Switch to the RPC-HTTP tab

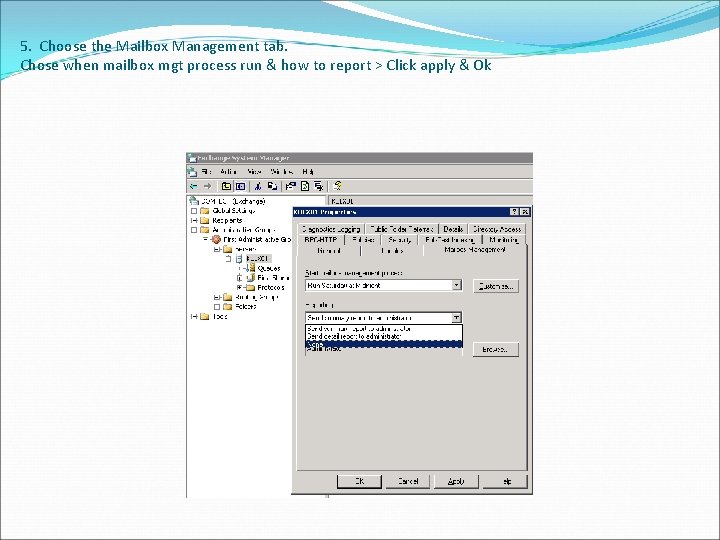point(321,240)
